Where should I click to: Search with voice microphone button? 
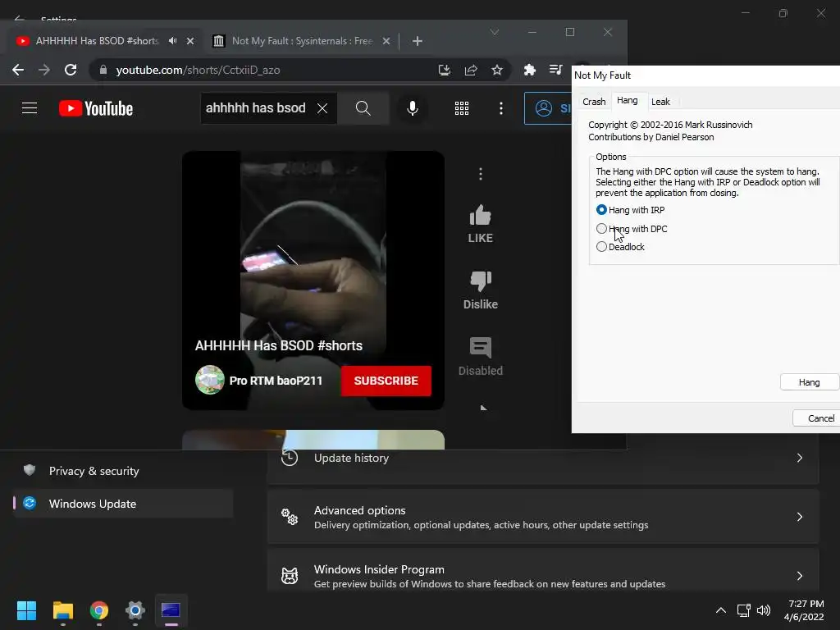(413, 108)
